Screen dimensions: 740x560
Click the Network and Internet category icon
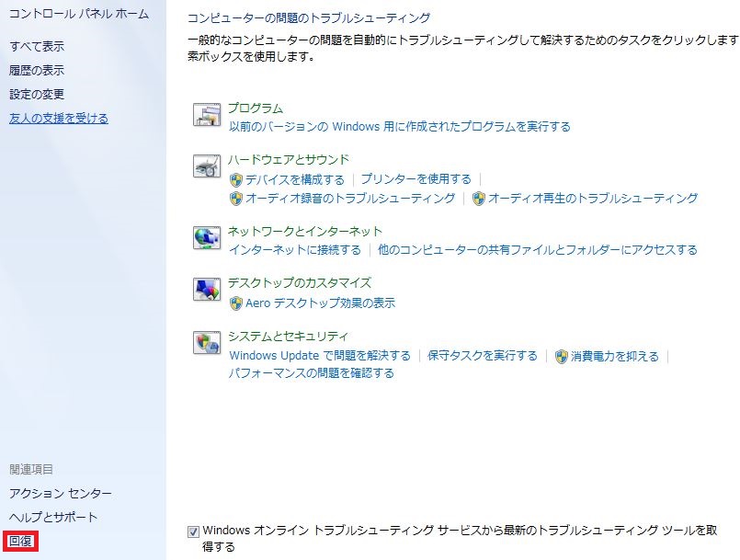pyautogui.click(x=208, y=238)
